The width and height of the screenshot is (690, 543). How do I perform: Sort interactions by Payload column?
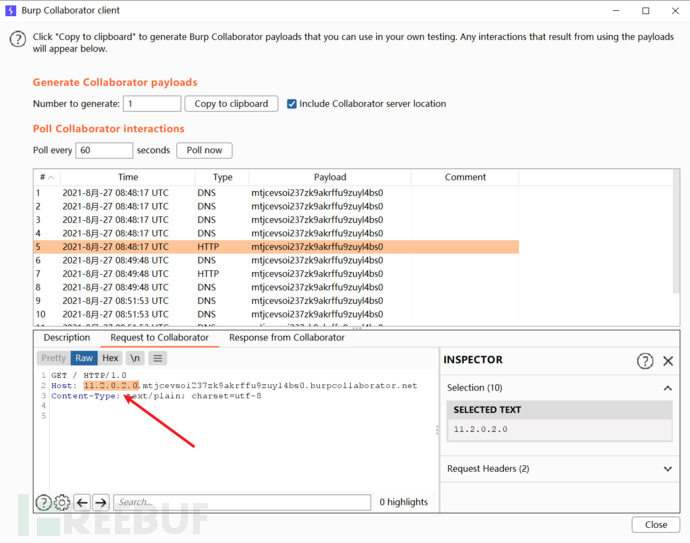coord(330,177)
